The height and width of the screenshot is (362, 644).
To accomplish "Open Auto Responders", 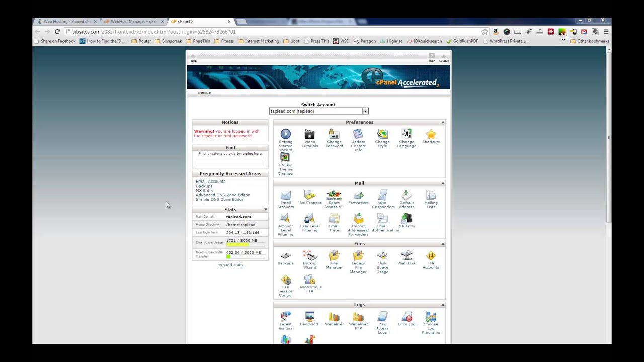I will click(383, 195).
